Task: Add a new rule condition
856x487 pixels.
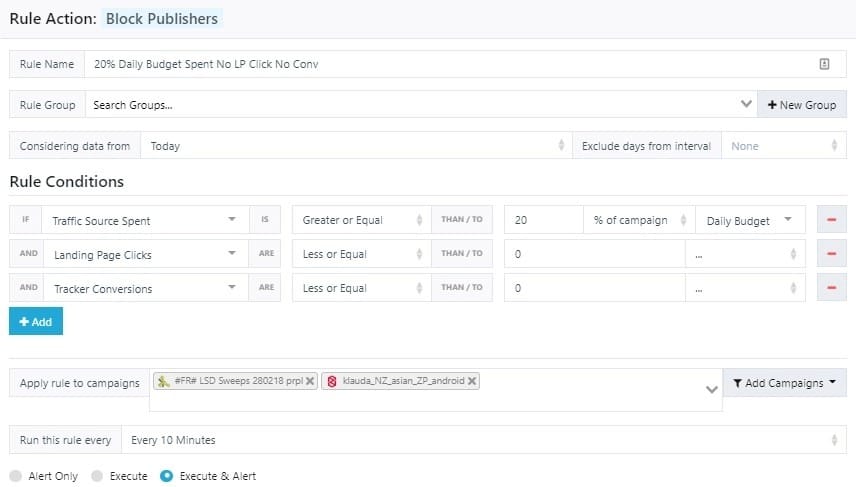Action: click(x=36, y=321)
